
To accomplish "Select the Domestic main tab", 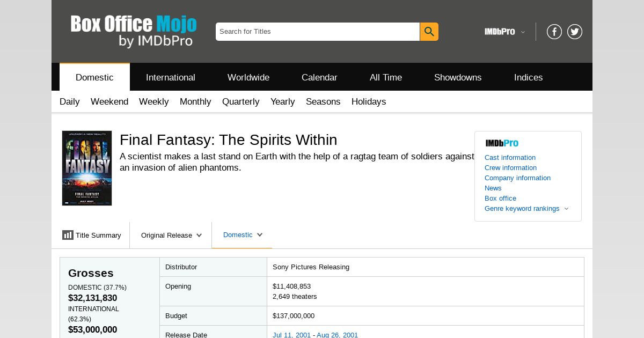I will [94, 77].
